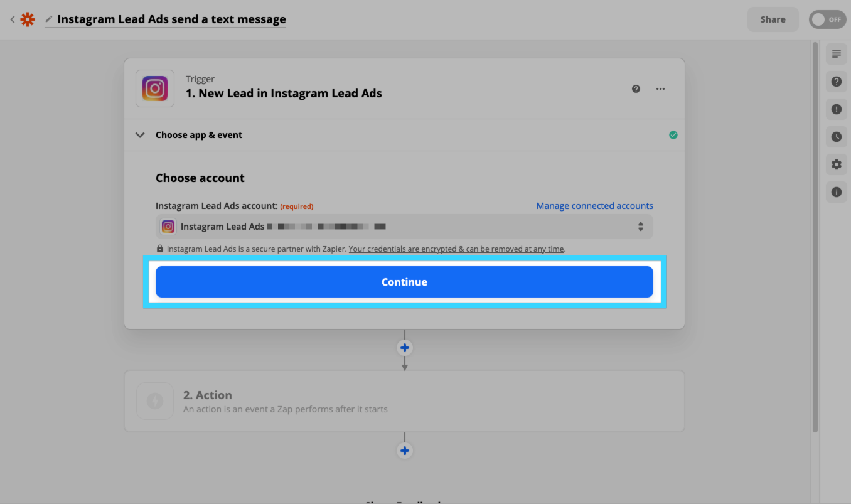
Task: Click 'Your credentials are encrypted' link
Action: pos(456,249)
